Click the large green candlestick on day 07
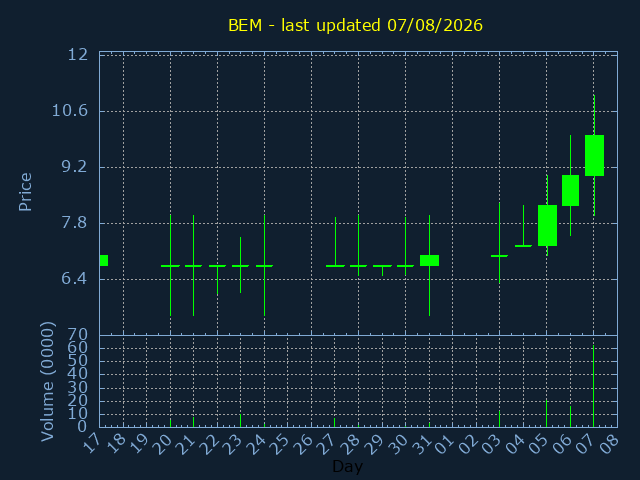This screenshot has width=640, height=480. (x=594, y=156)
